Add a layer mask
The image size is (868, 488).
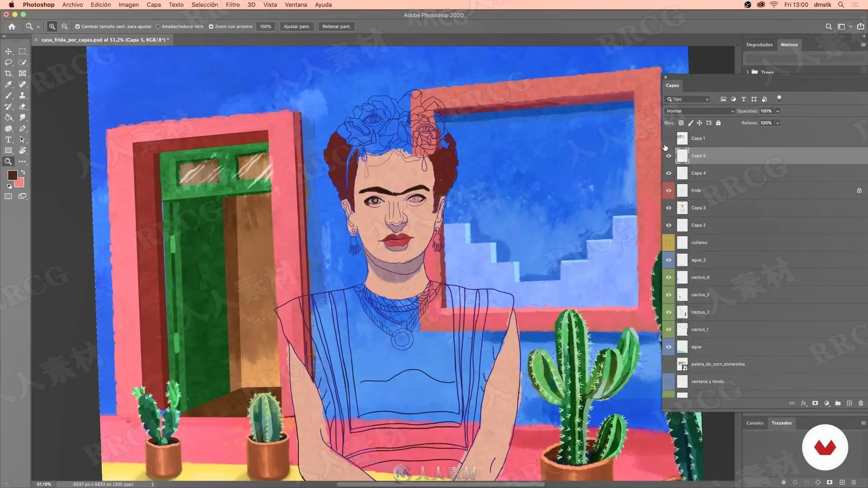[815, 403]
